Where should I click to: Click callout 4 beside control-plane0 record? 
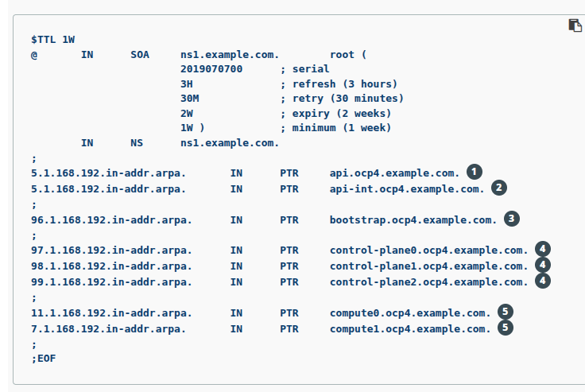[x=543, y=249]
